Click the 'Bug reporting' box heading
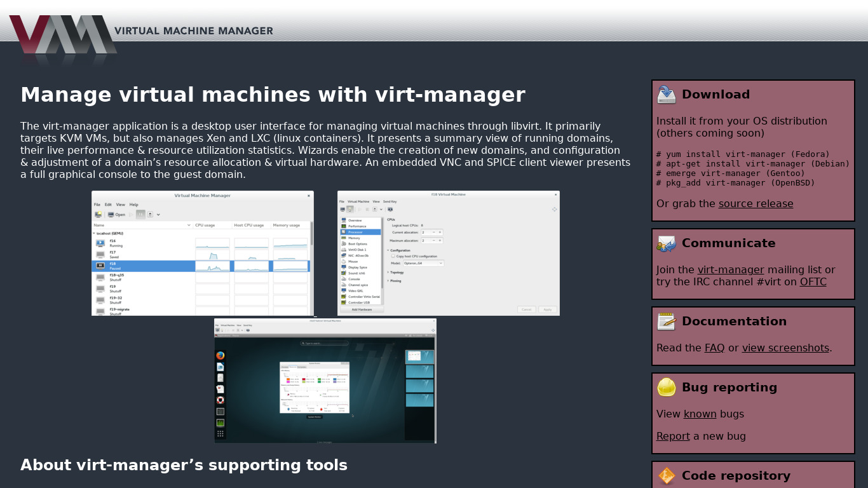 tap(729, 388)
